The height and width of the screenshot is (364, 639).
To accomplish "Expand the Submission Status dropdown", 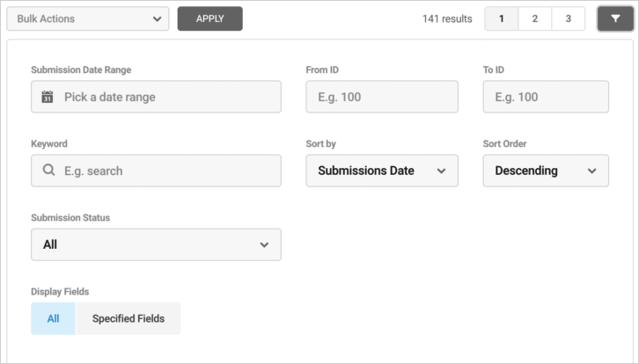I will (x=156, y=244).
